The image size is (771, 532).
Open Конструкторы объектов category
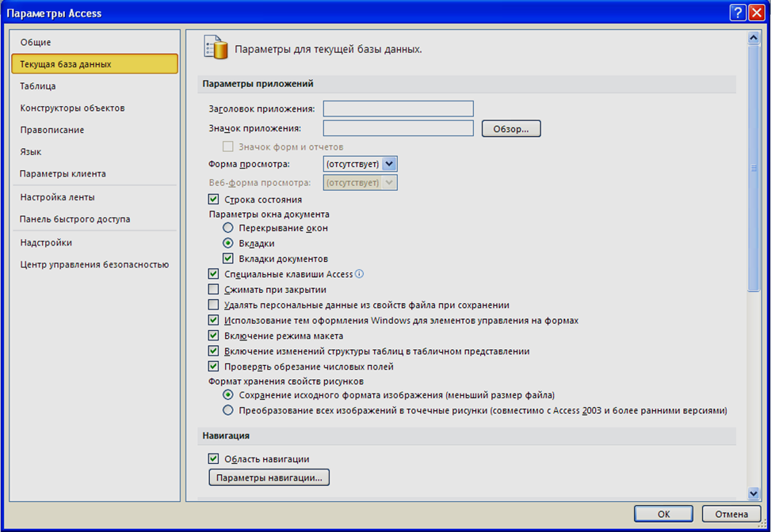pyautogui.click(x=94, y=108)
